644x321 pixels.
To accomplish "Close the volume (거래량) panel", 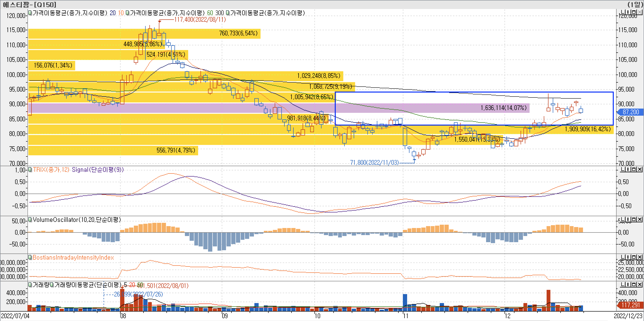I will tap(640, 285).
